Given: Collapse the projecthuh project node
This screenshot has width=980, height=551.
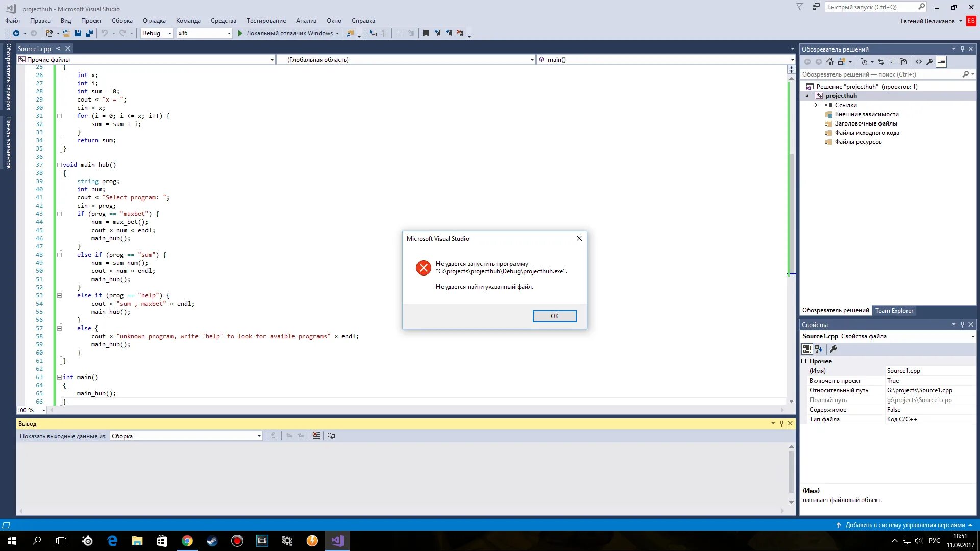Looking at the screenshot, I should [x=807, y=96].
